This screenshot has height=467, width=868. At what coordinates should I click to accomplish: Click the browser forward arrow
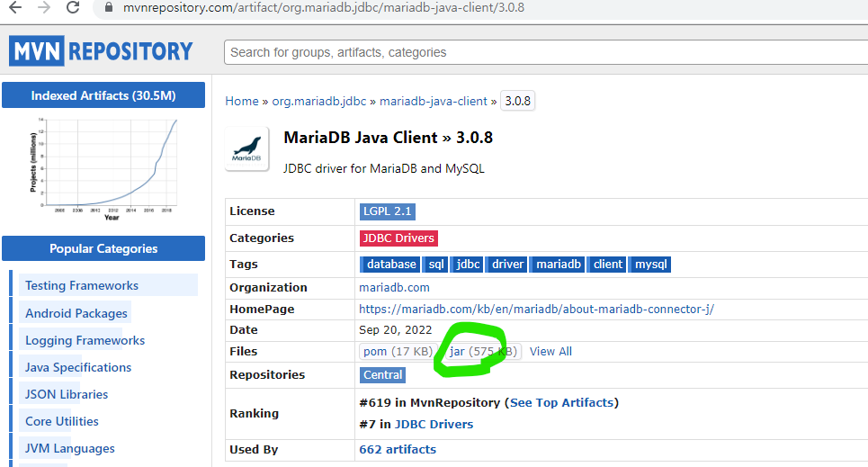click(x=44, y=8)
